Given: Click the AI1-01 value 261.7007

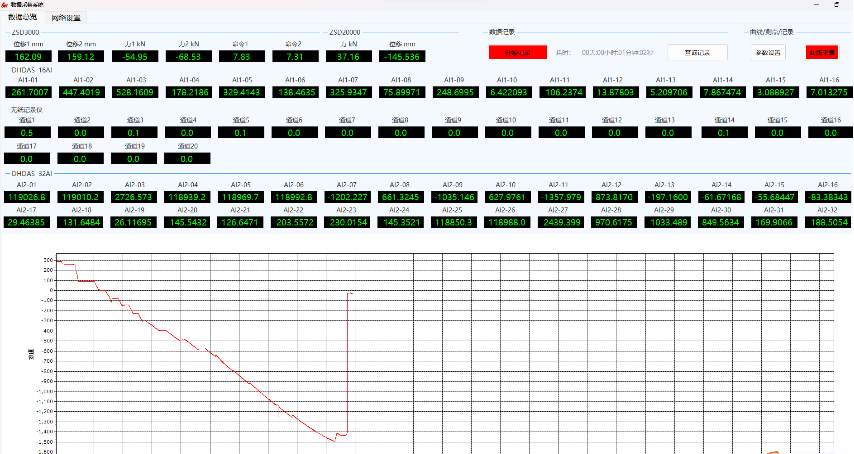Looking at the screenshot, I should tap(28, 93).
